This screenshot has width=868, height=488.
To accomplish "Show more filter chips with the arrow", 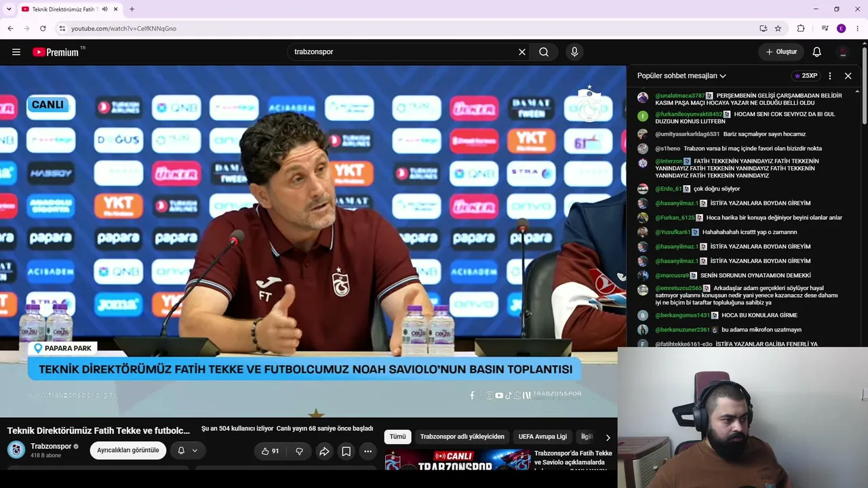I will (x=608, y=437).
